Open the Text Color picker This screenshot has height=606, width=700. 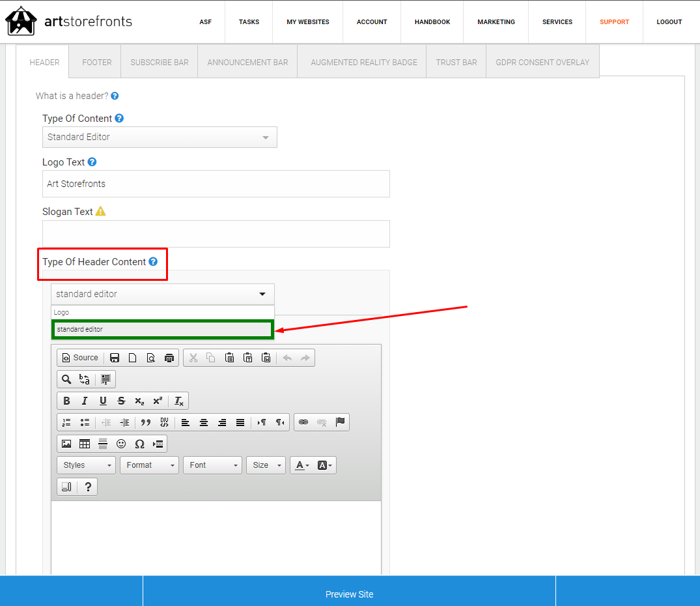pos(302,465)
